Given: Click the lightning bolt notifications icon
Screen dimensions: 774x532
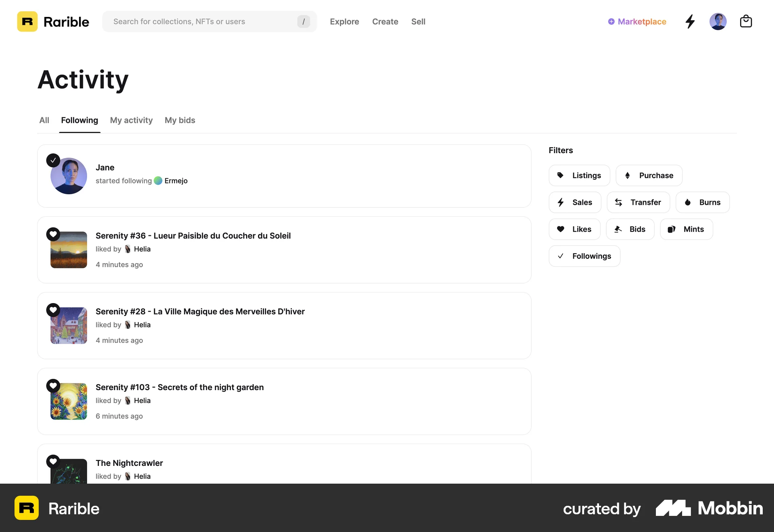Looking at the screenshot, I should [690, 21].
